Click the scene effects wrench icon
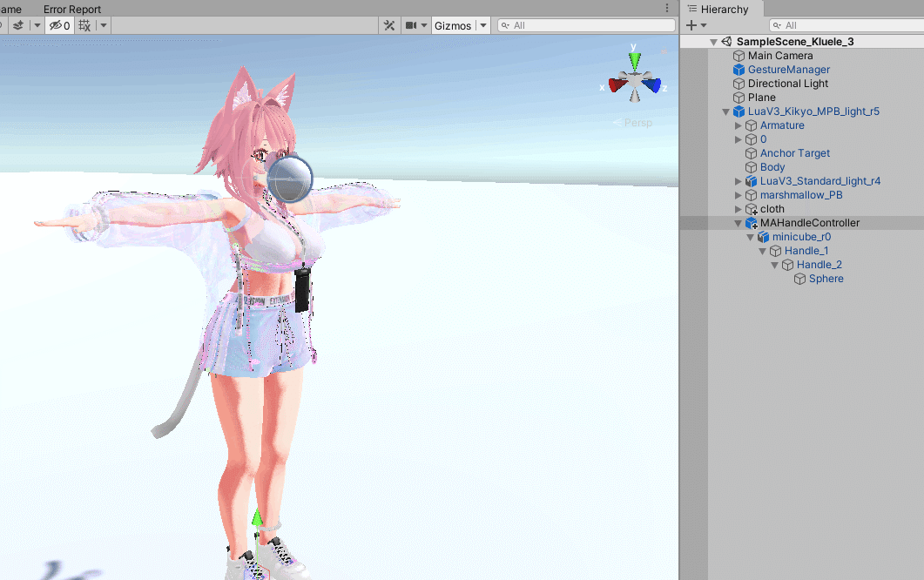Viewport: 924px width, 580px height. coord(389,25)
